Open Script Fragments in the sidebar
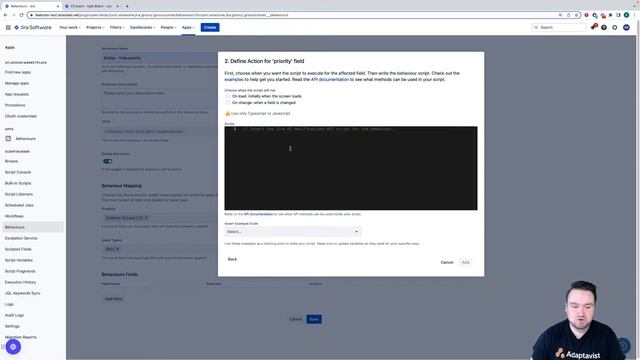 coord(20,271)
